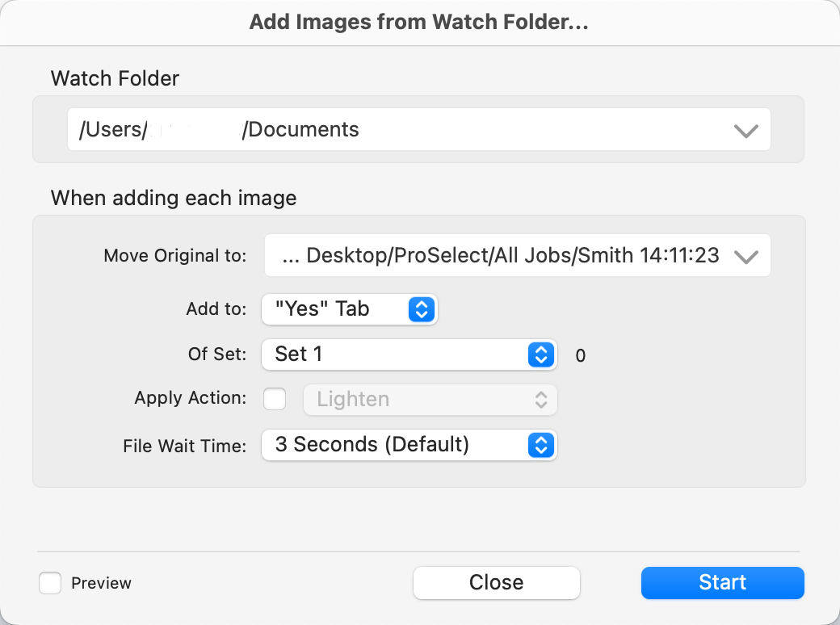This screenshot has width=840, height=625.
Task: Click blue arrows on File Wait Time popup
Action: 541,444
